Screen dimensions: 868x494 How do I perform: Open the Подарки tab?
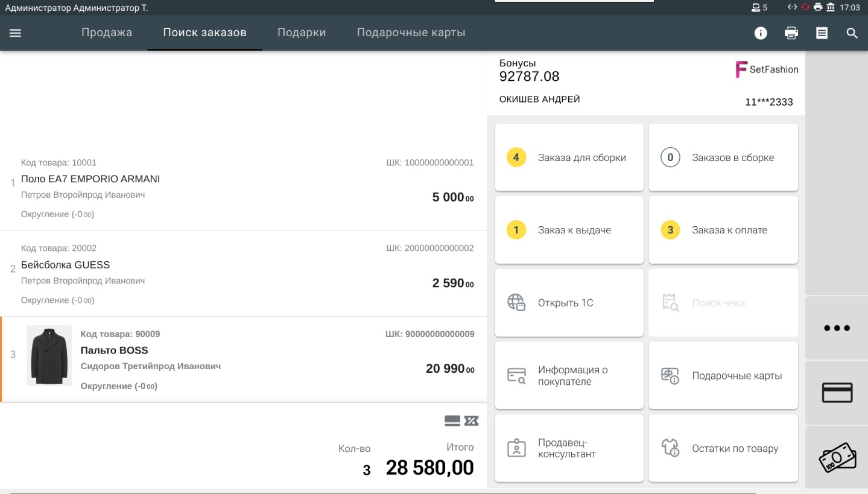pos(302,33)
